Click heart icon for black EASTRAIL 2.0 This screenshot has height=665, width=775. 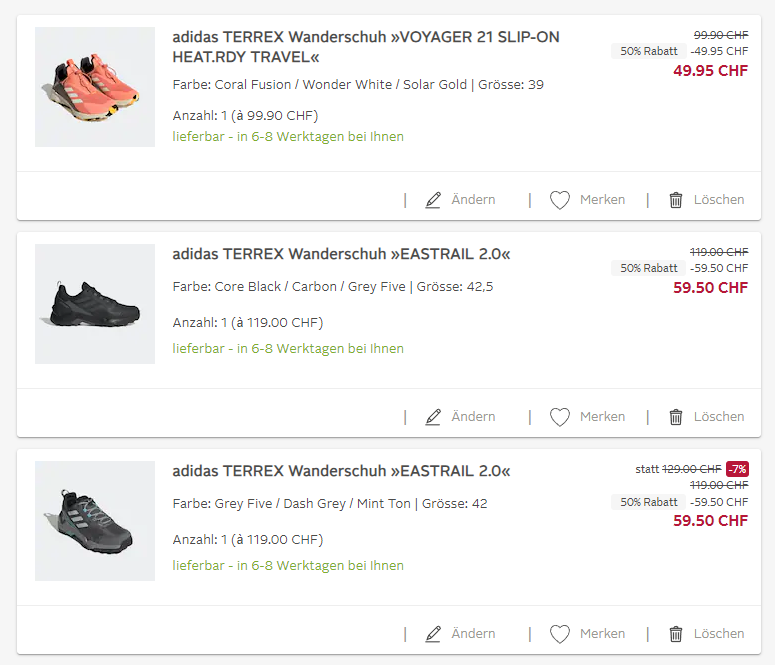tap(560, 417)
